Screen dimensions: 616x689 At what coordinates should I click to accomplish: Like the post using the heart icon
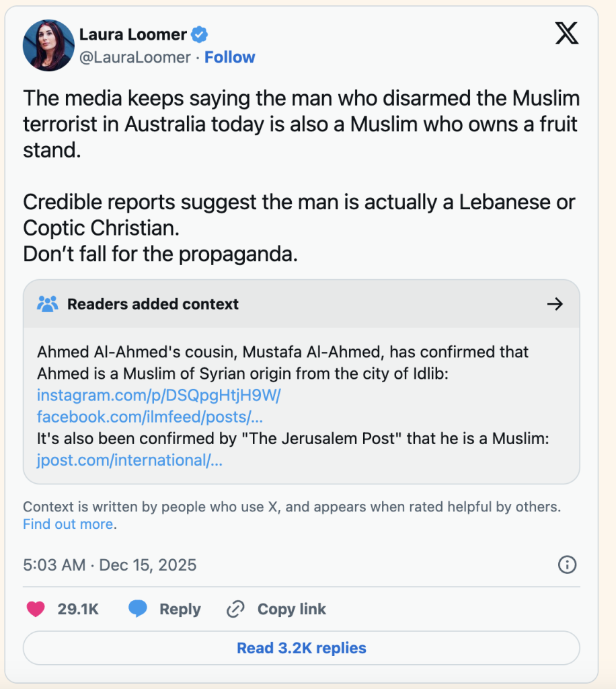pos(36,608)
